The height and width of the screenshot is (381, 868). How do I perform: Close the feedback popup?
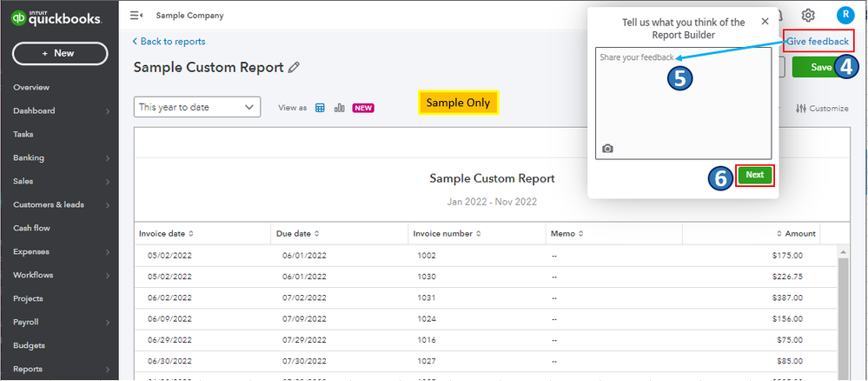click(765, 22)
